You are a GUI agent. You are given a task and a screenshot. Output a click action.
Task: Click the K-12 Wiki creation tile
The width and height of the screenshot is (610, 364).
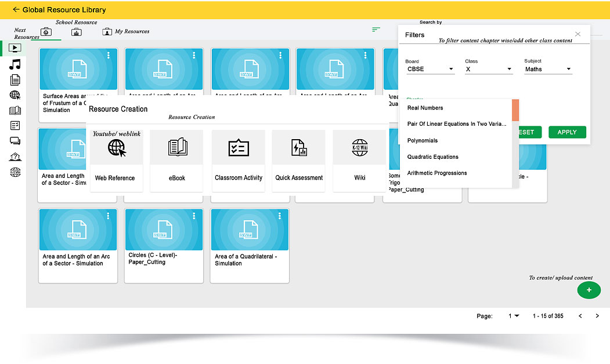pos(359,161)
